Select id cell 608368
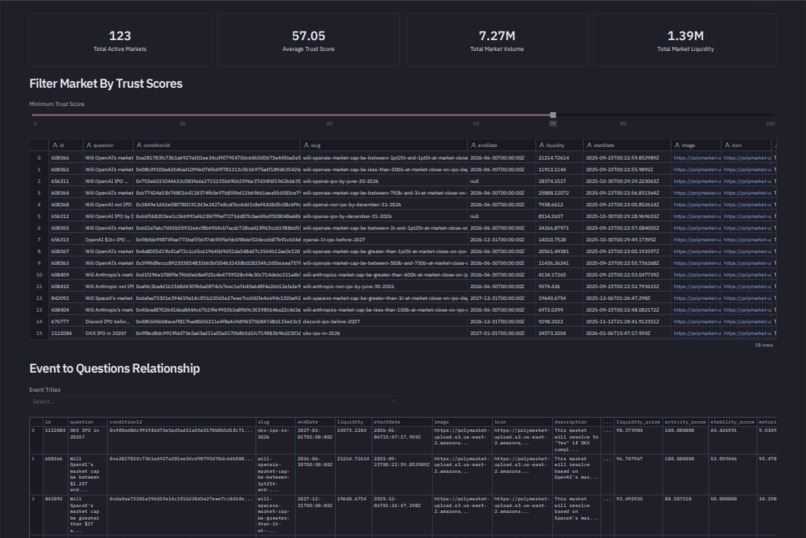 tap(65, 205)
